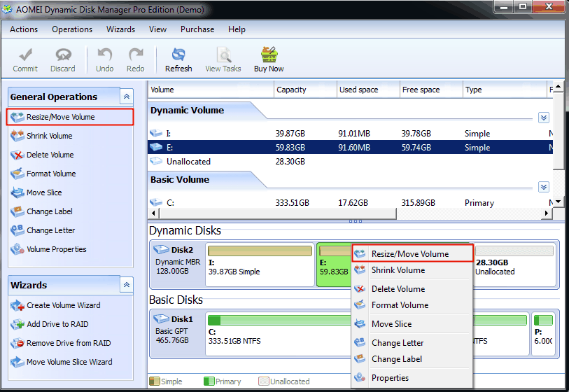Collapse the General Operations panel
Image resolution: width=569 pixels, height=392 pixels.
tap(127, 97)
